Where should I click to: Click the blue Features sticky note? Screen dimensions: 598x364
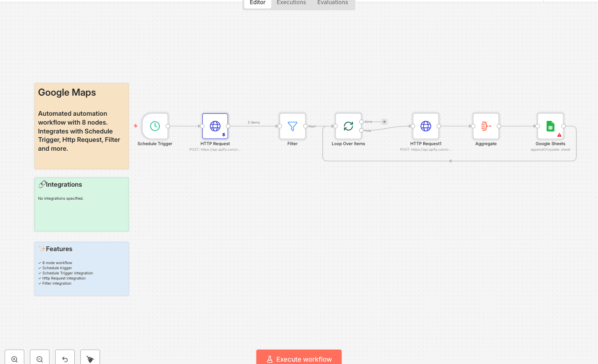click(81, 275)
